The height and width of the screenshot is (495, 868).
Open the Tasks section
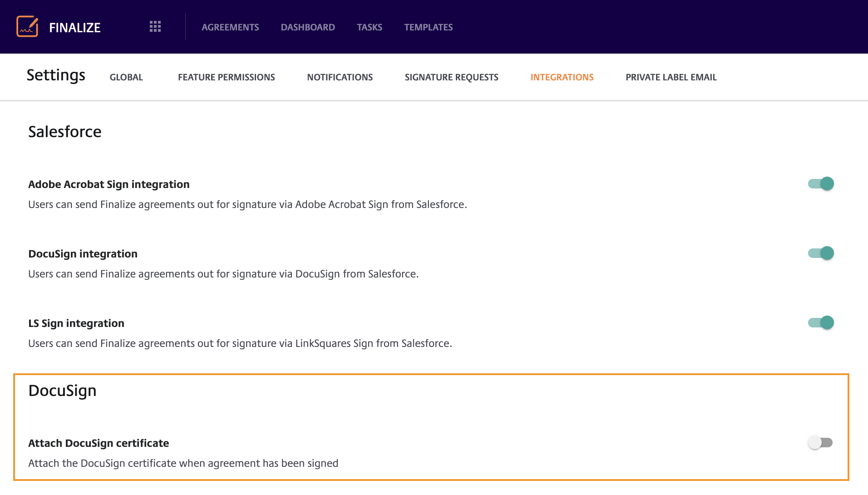click(370, 27)
